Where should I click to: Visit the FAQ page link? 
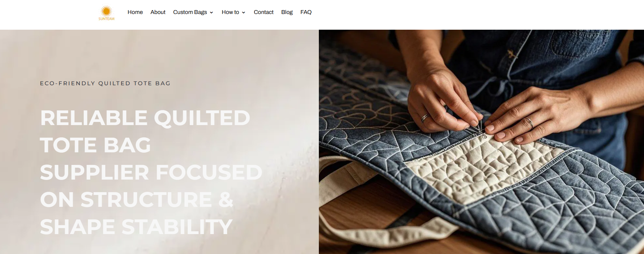[306, 12]
